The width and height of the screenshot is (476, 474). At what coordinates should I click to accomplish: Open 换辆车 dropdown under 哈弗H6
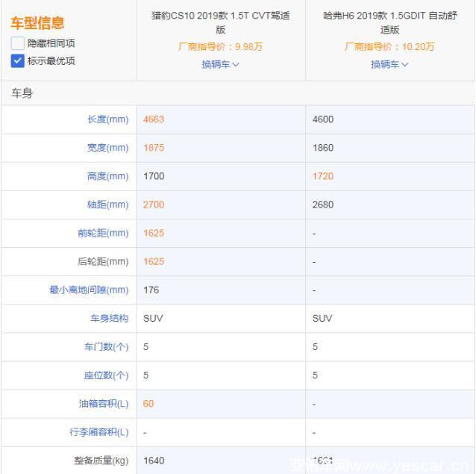[x=389, y=64]
